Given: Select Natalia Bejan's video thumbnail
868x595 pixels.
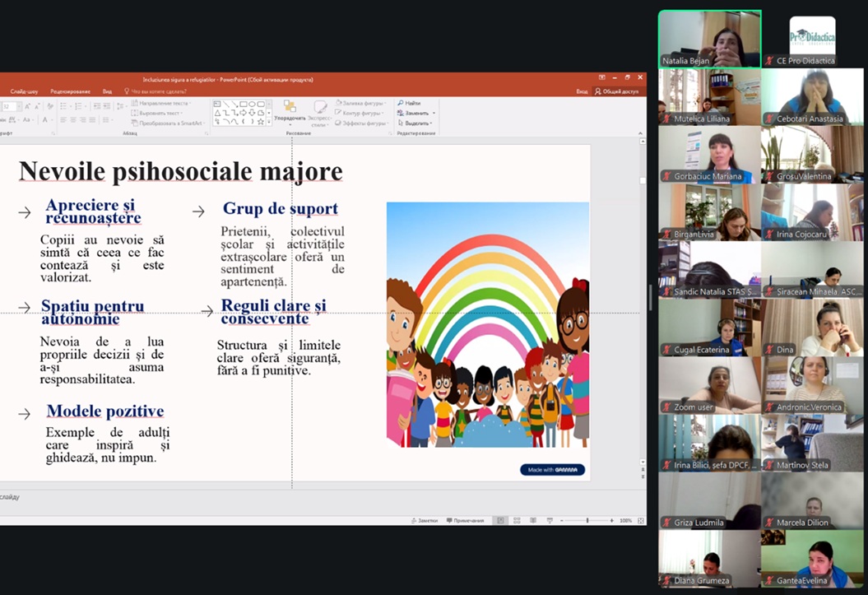Looking at the screenshot, I should (709, 38).
